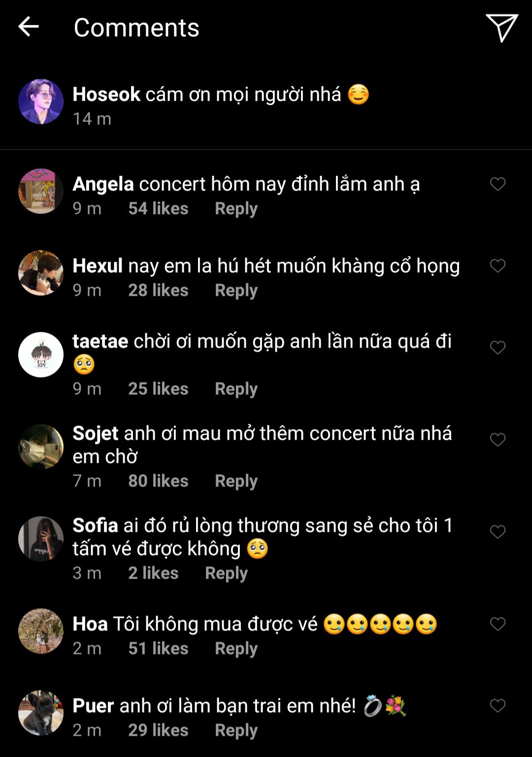
Task: Open taetae's cartoon avatar
Action: point(41,355)
